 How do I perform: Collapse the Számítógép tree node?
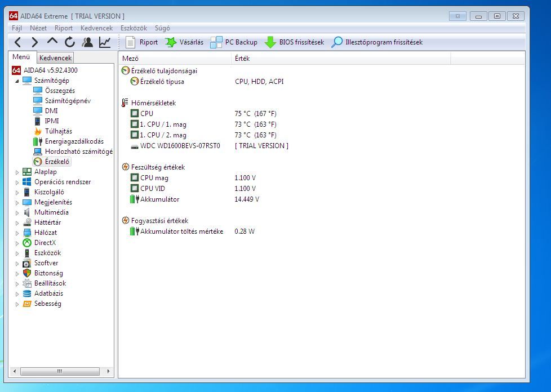coord(17,81)
